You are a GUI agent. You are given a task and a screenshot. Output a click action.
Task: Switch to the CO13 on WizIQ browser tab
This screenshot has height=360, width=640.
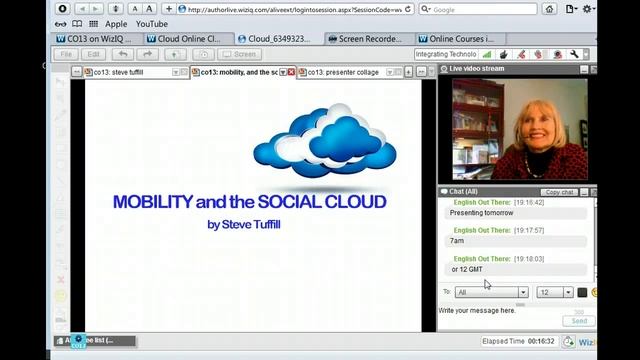tap(98, 39)
